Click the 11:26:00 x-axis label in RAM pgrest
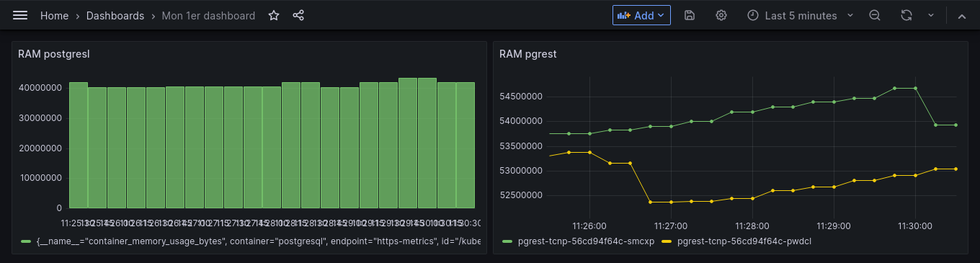Image resolution: width=980 pixels, height=263 pixels. (589, 226)
